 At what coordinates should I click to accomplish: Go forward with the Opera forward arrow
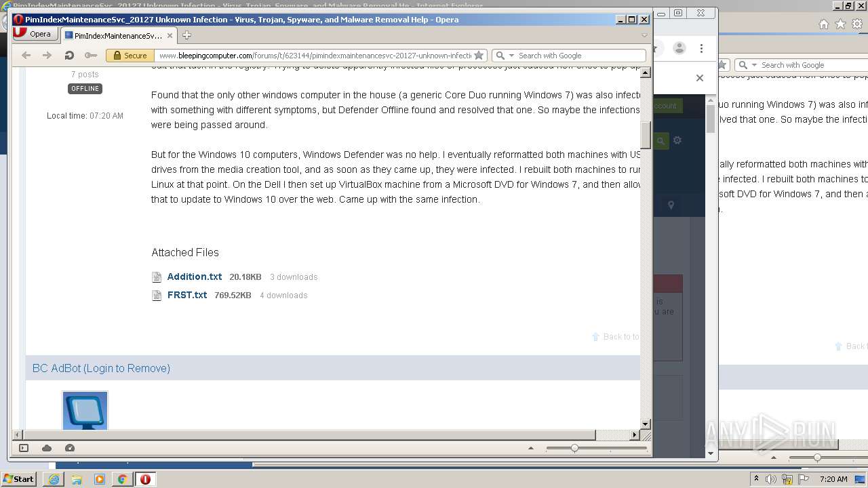coord(47,56)
